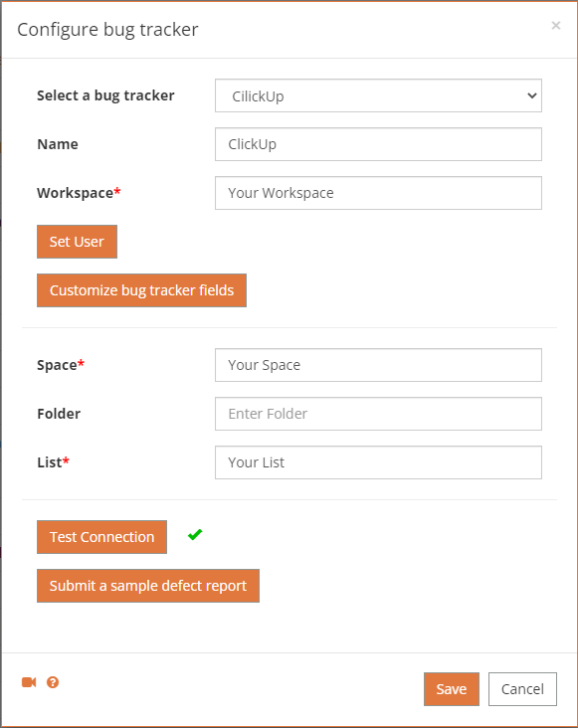Click the Folder field label
Screen dimensions: 578x728
coord(59,414)
